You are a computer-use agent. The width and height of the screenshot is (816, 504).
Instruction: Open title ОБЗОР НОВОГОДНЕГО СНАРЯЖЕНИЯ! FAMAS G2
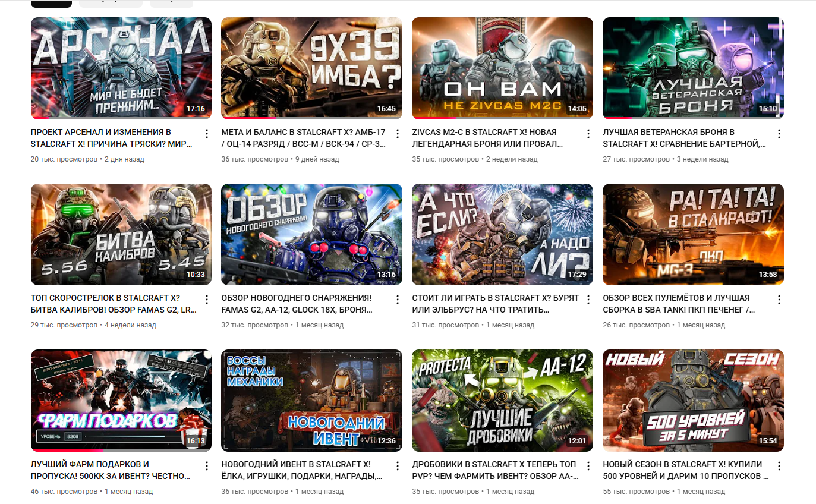click(x=297, y=304)
